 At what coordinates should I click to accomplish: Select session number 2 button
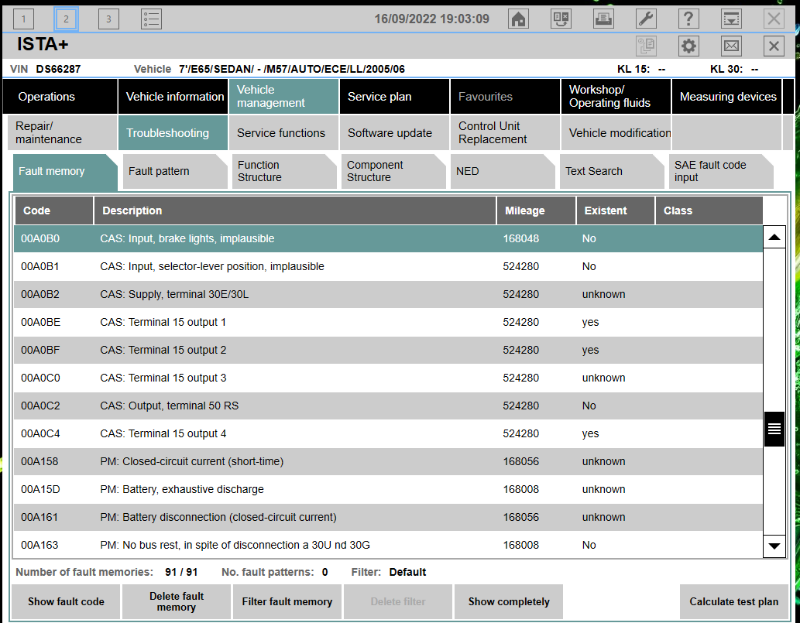(66, 19)
